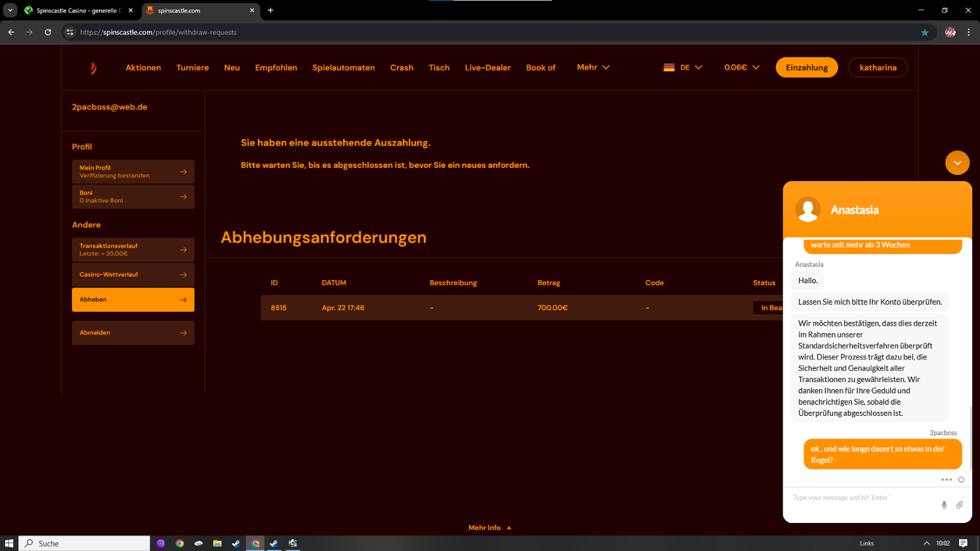Viewport: 980px width, 551px height.
Task: Open the chat three-dots options menu
Action: click(946, 480)
